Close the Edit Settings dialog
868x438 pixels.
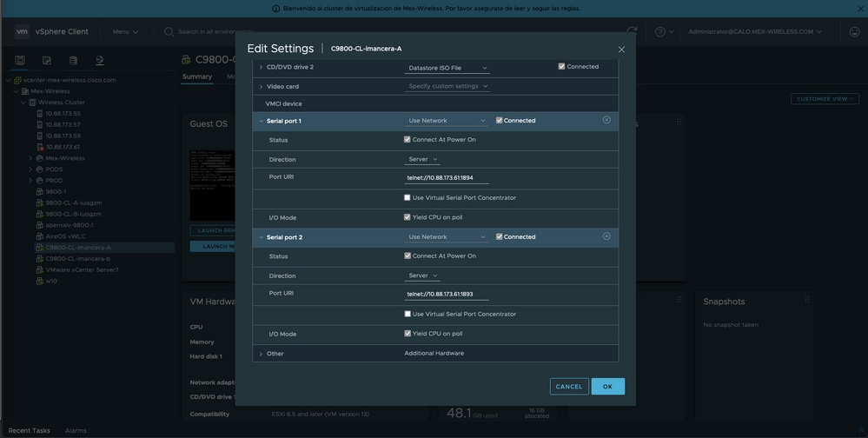click(621, 50)
